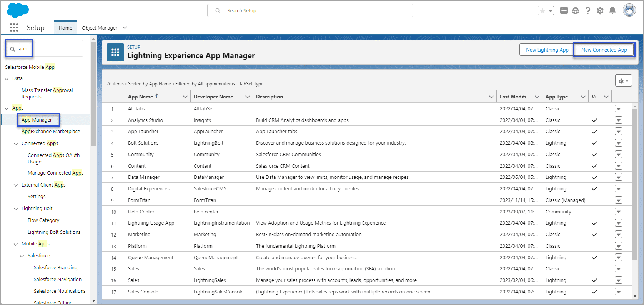This screenshot has height=305, width=644.
Task: Open Salesforce Mobile App link
Action: tap(30, 67)
